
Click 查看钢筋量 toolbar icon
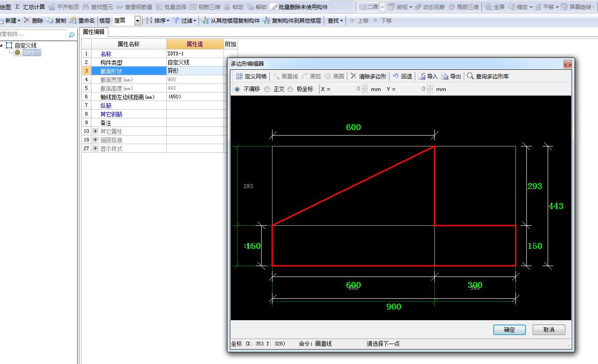pyautogui.click(x=120, y=7)
